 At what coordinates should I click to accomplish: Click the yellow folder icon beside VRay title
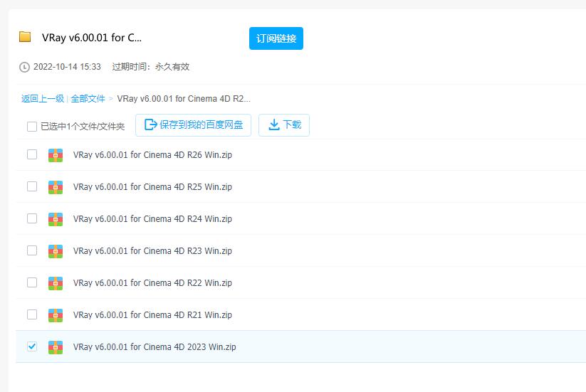click(25, 36)
